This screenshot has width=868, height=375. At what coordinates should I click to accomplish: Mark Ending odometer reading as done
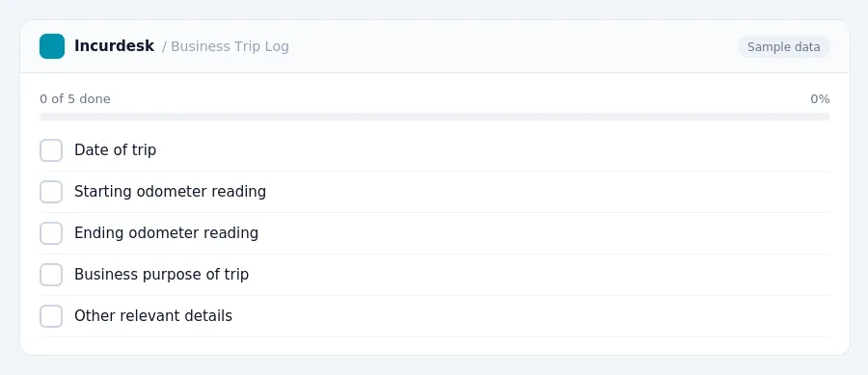click(x=51, y=233)
